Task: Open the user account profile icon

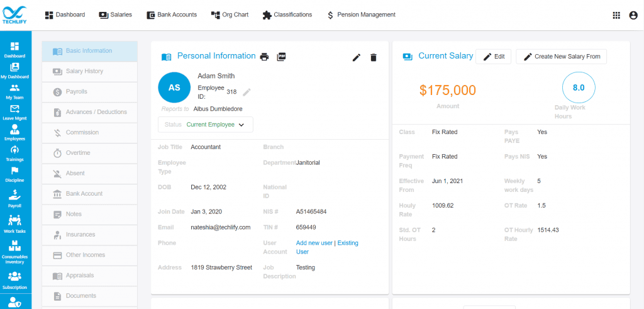Action: click(633, 15)
